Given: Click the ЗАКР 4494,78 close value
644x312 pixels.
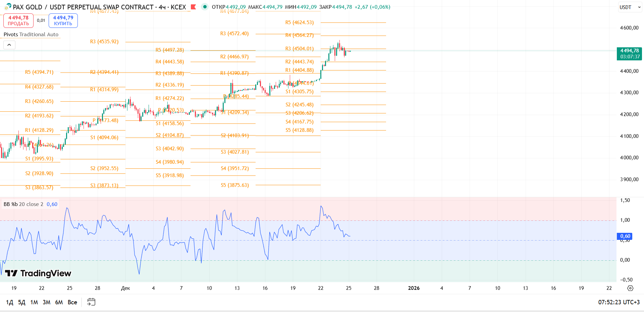Looking at the screenshot, I should 336,7.
